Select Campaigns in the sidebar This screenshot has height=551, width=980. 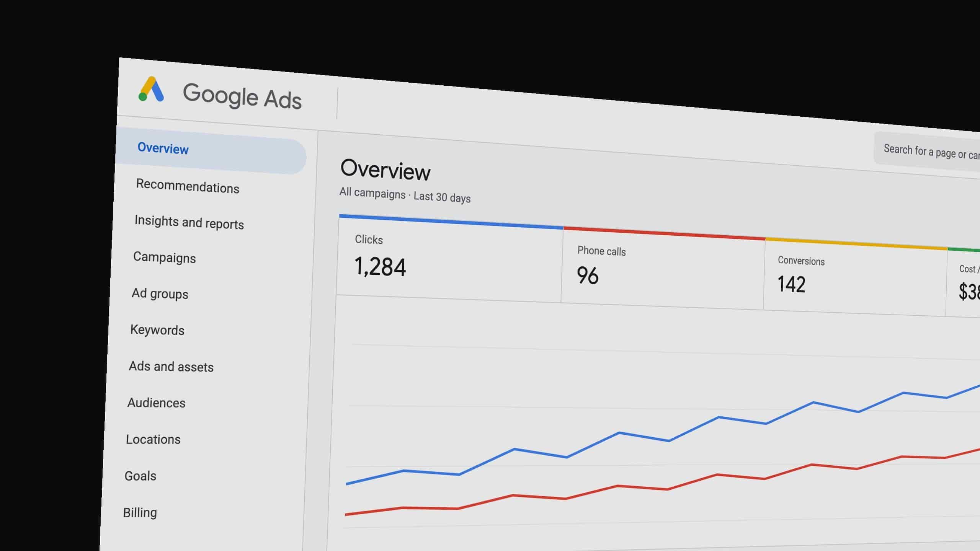pyautogui.click(x=164, y=257)
